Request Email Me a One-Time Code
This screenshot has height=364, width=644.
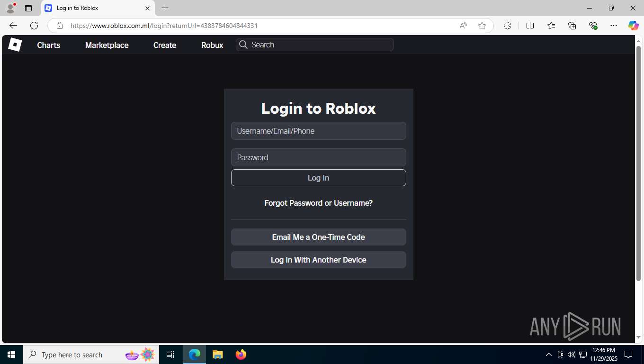pos(319,237)
